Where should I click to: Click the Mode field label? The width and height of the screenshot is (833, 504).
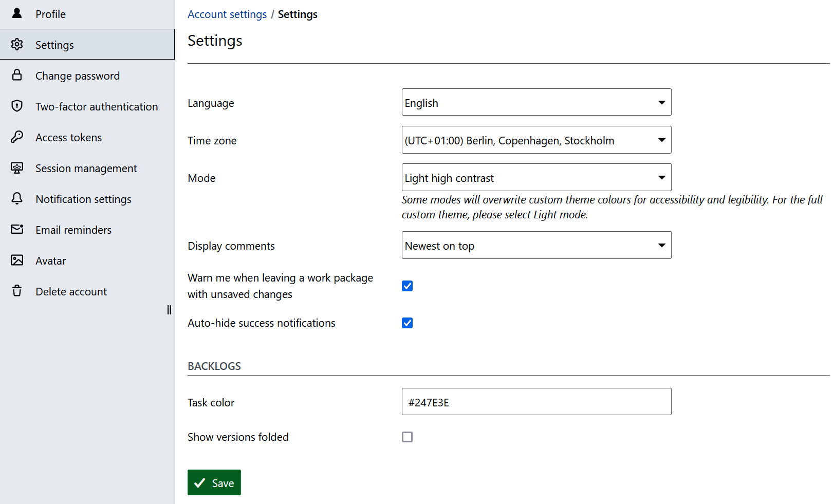pyautogui.click(x=201, y=178)
